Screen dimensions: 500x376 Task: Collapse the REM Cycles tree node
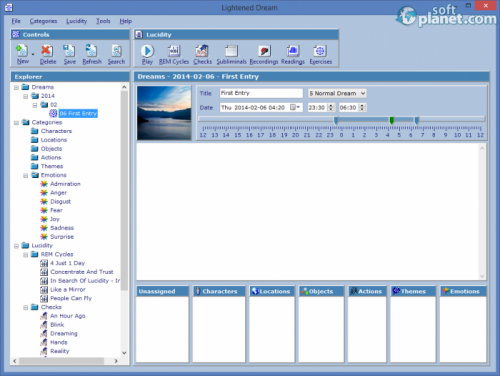tap(25, 255)
